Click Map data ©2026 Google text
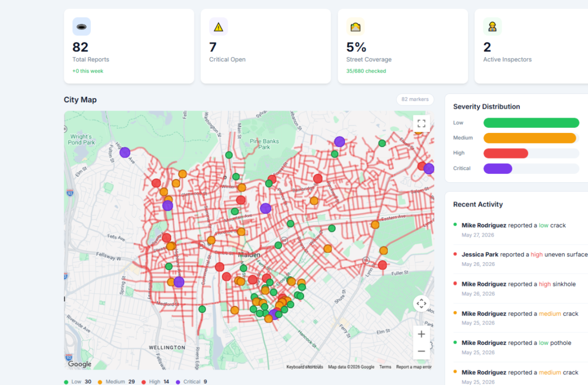588x385 pixels. [x=351, y=367]
